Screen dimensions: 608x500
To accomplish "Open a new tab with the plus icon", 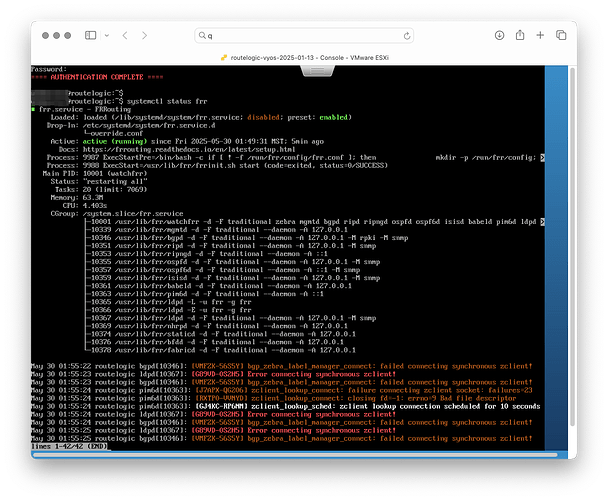I will 540,35.
